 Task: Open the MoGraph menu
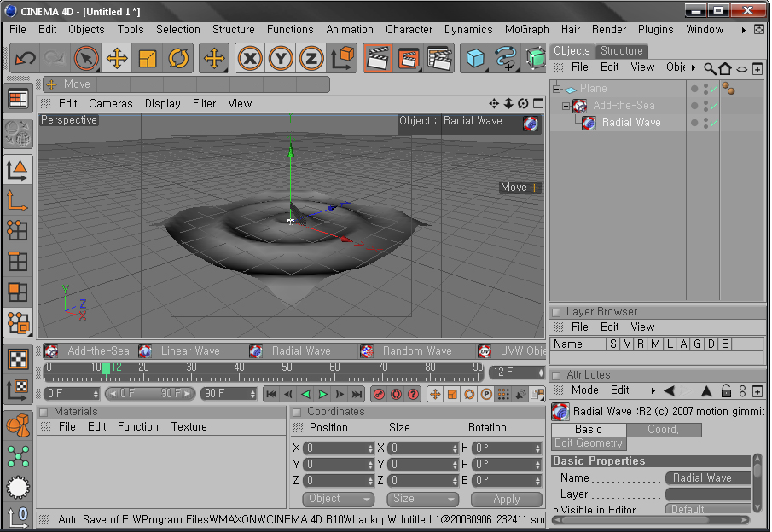527,30
